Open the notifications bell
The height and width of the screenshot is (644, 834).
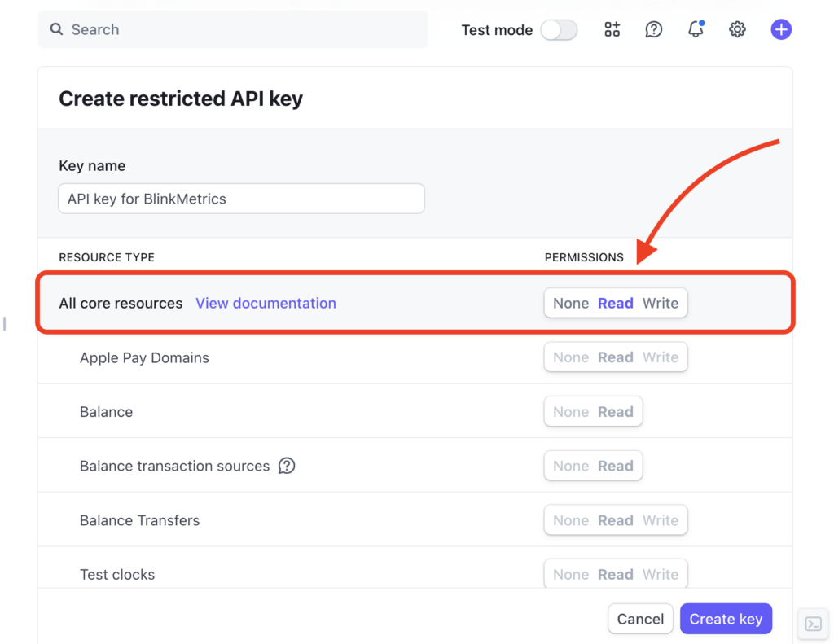[x=696, y=30]
